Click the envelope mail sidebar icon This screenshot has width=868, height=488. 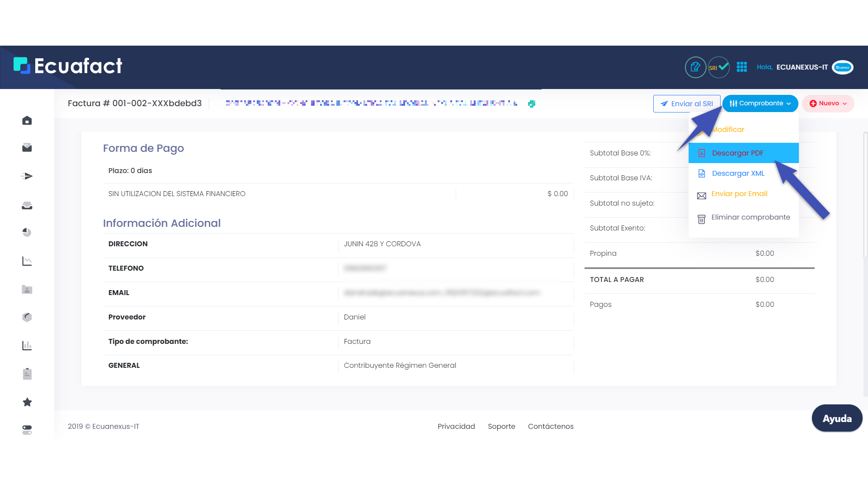point(27,148)
